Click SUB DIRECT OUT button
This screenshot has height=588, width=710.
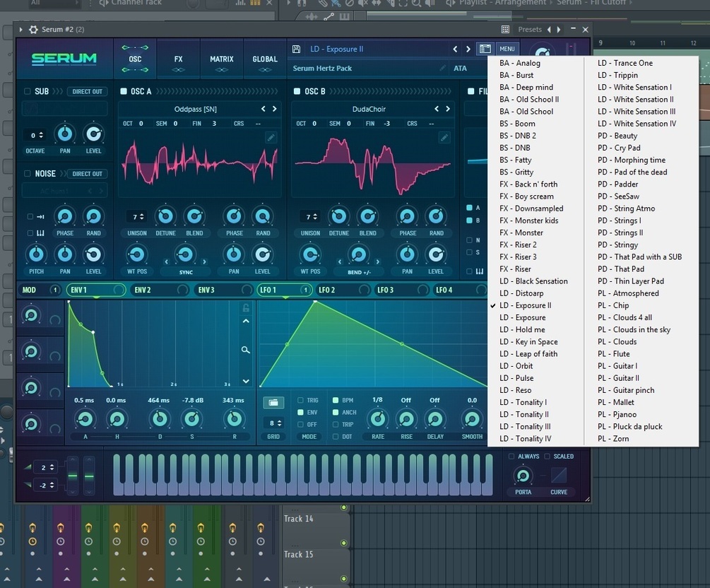coord(87,91)
